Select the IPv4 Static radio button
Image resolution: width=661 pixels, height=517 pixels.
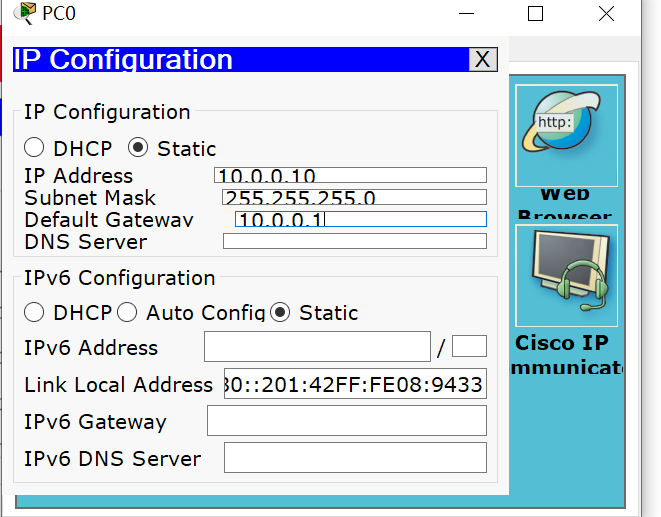tap(138, 148)
